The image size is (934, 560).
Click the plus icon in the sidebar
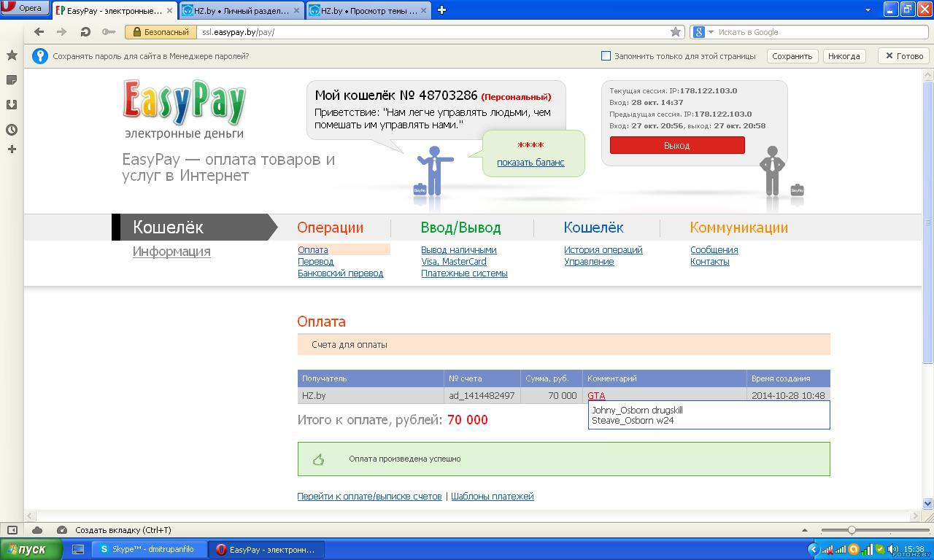[12, 149]
